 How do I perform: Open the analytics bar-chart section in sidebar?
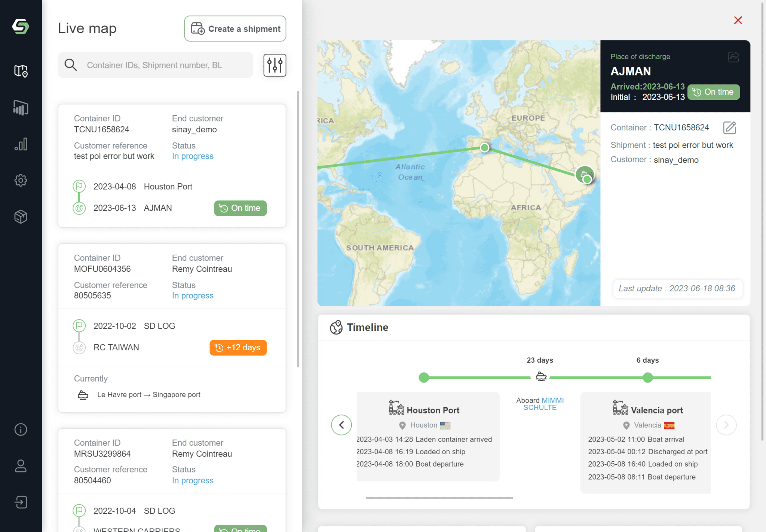pos(21,144)
